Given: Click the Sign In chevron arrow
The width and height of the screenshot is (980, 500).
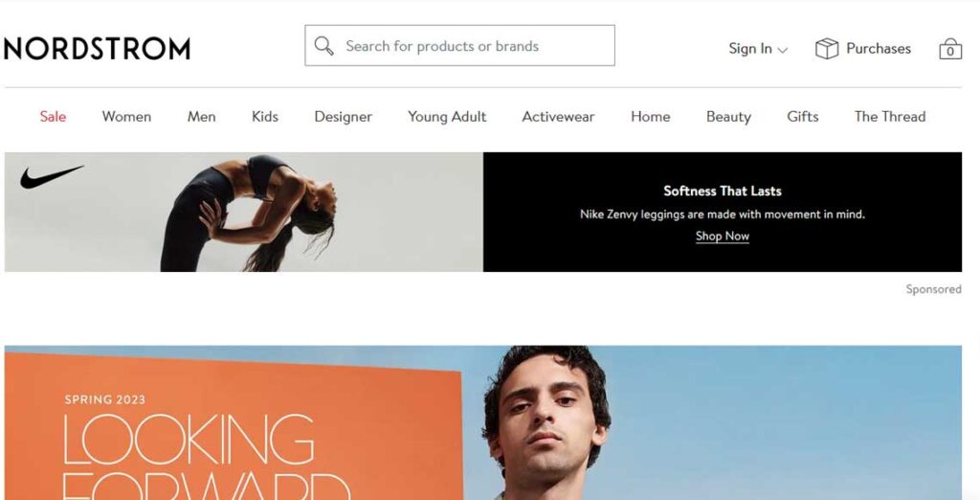Looking at the screenshot, I should click(x=782, y=50).
